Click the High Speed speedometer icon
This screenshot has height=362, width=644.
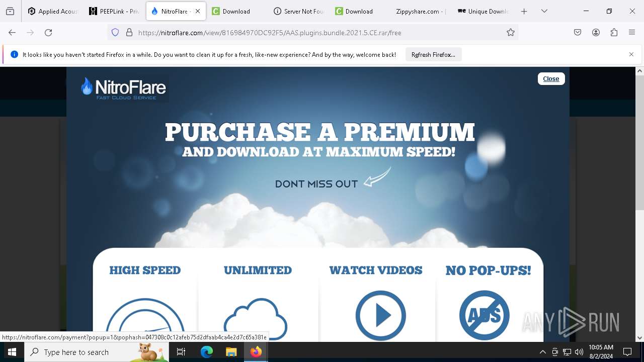[145, 319]
